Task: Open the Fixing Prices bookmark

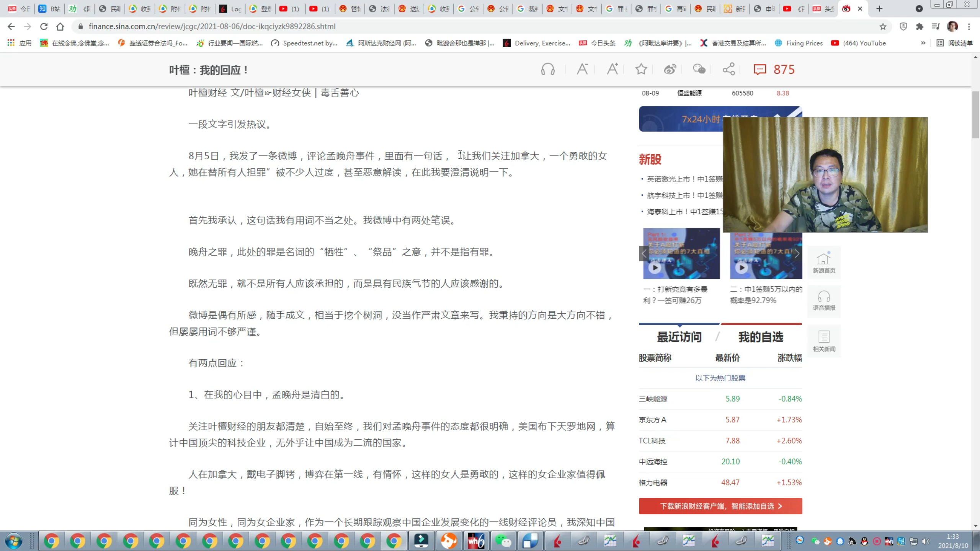Action: (x=798, y=43)
